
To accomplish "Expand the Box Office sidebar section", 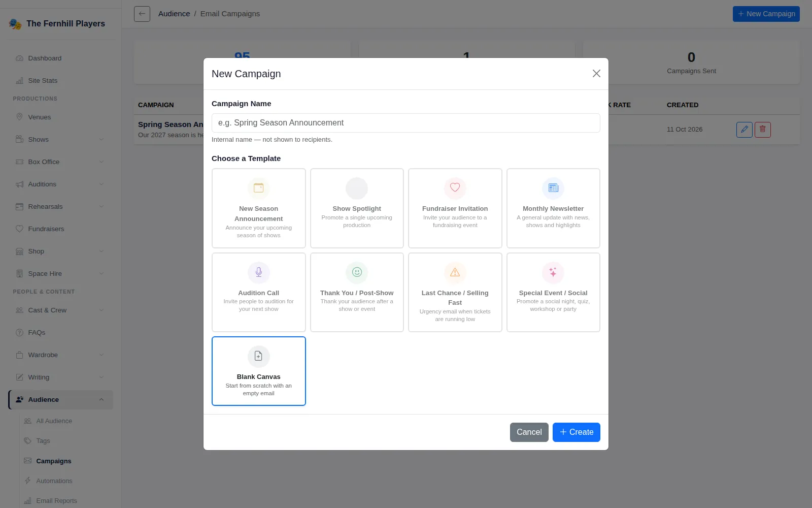I will [x=61, y=162].
